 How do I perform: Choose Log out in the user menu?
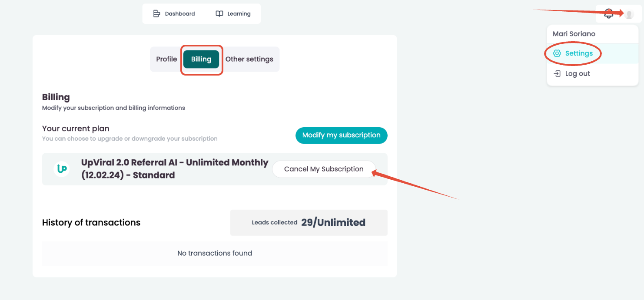point(592,74)
